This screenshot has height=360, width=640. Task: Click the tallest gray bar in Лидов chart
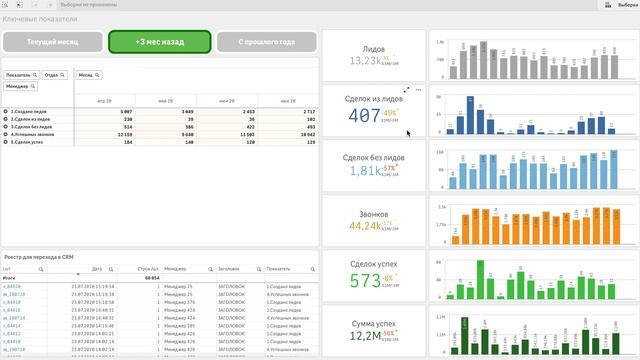(483, 60)
